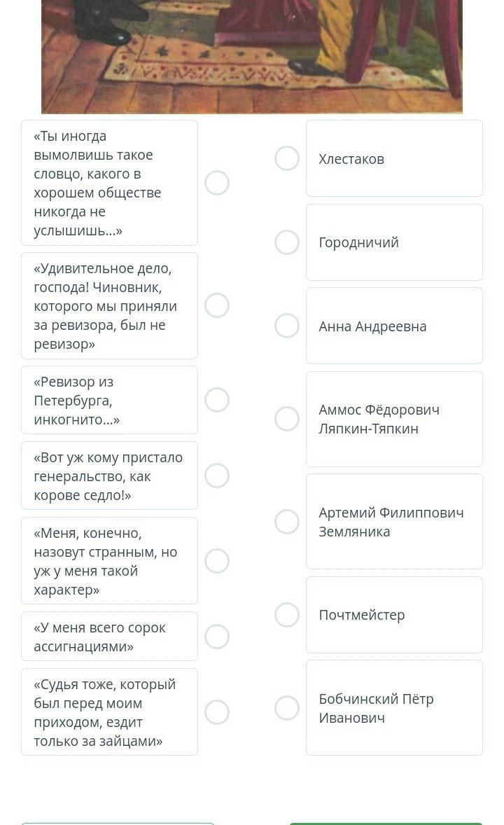The image size is (504, 825).
Task: Click the «Ревизор из Петербурга» quote card
Action: click(x=109, y=400)
